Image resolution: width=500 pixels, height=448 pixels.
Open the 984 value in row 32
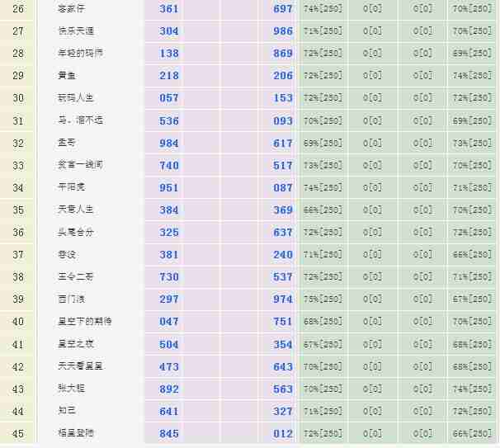point(169,143)
